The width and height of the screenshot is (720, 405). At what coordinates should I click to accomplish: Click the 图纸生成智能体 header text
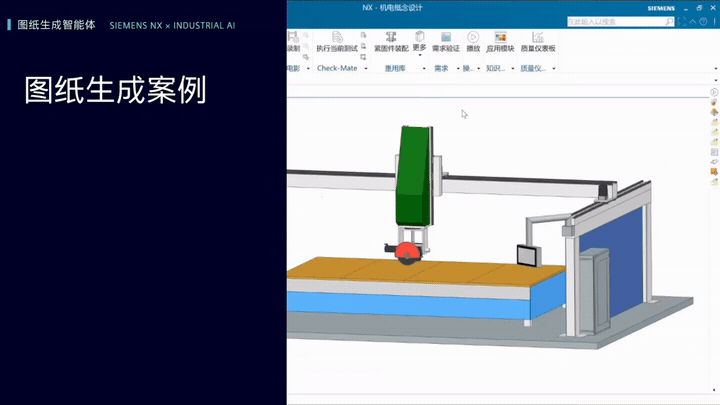(x=56, y=25)
